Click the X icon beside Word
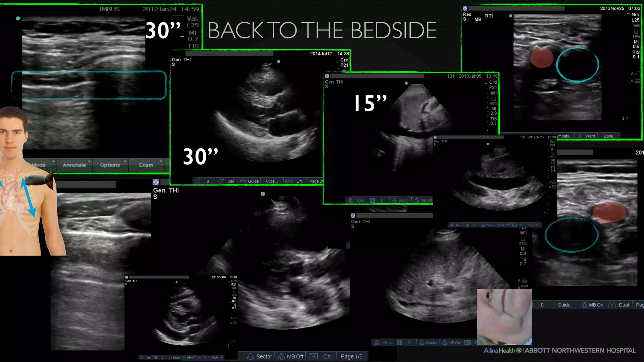This screenshot has width=644, height=362. coord(580,136)
